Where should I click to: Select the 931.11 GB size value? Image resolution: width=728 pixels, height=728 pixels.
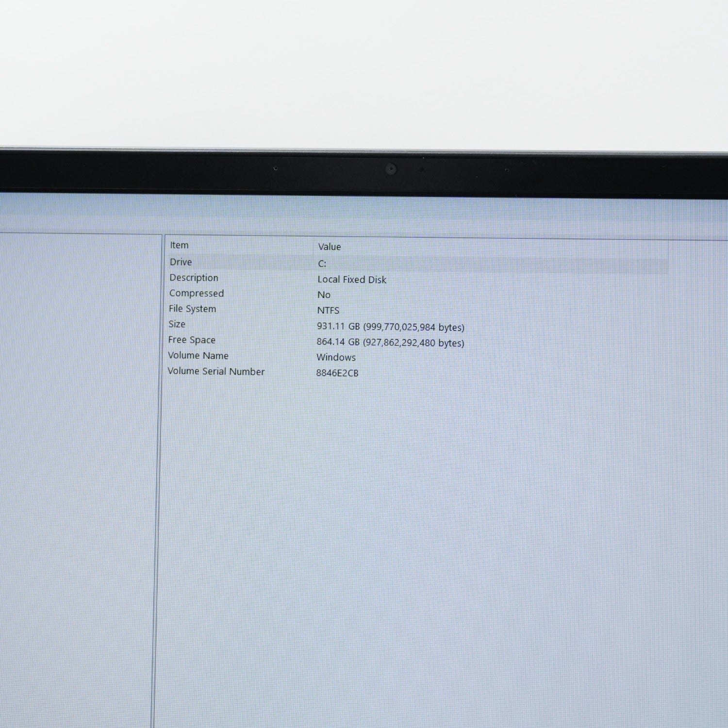pos(391,327)
